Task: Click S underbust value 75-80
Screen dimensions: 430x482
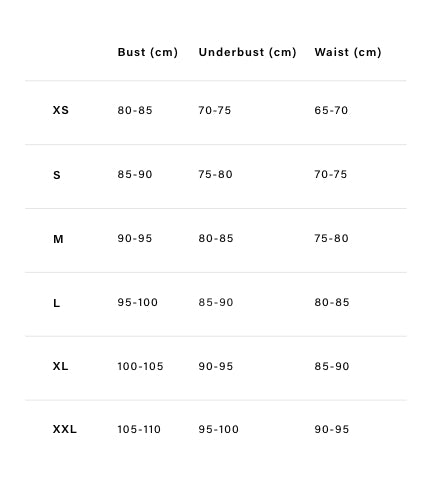Action: pyautogui.click(x=215, y=174)
